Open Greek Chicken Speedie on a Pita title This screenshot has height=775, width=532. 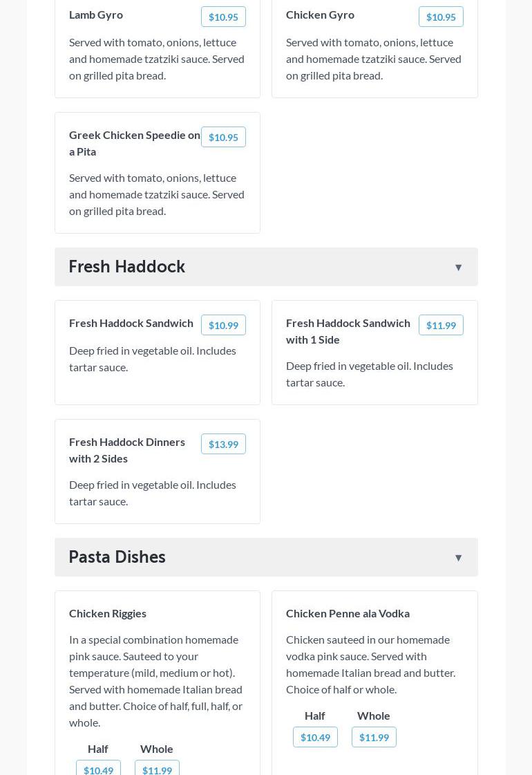coord(134,143)
